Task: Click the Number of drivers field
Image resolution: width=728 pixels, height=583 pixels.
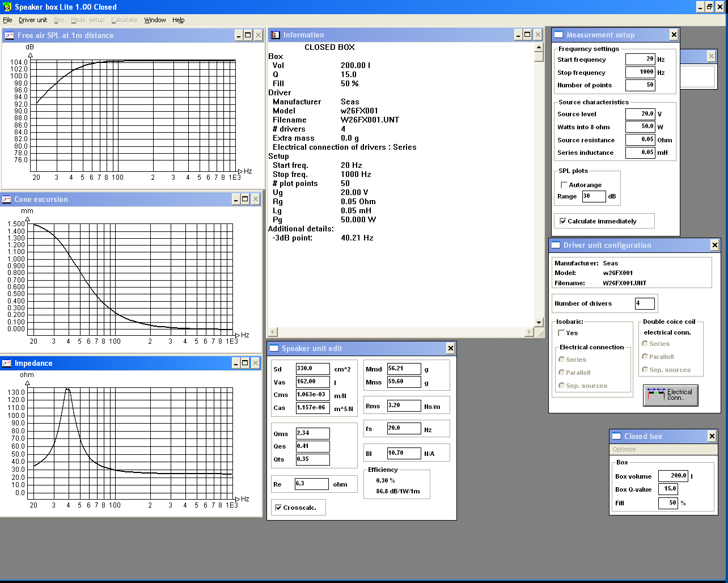Action: tap(645, 303)
